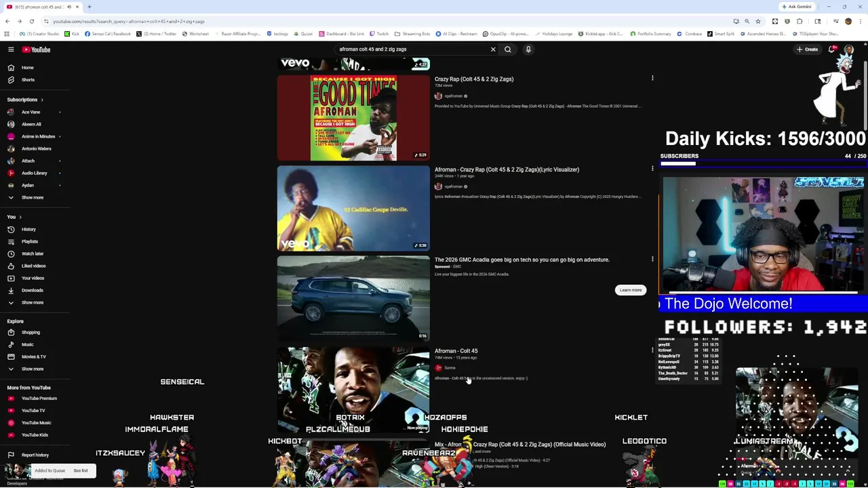Image resolution: width=868 pixels, height=488 pixels.
Task: Open Kick bookmark
Action: pyautogui.click(x=72, y=34)
